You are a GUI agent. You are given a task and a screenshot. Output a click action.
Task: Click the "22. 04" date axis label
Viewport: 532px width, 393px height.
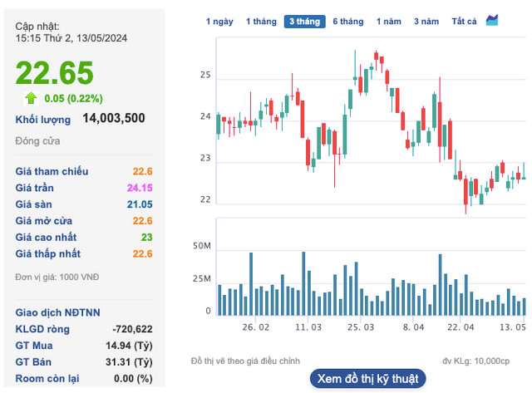tap(461, 328)
